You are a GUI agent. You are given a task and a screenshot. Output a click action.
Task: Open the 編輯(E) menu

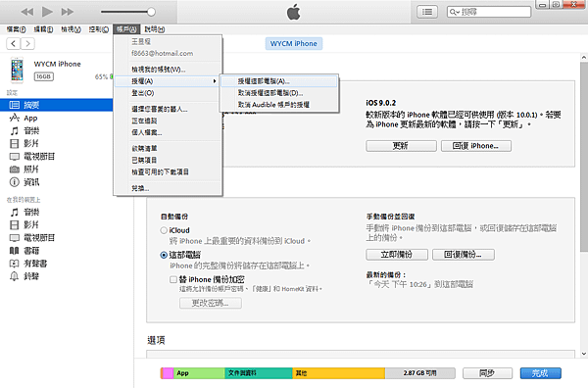click(x=43, y=29)
